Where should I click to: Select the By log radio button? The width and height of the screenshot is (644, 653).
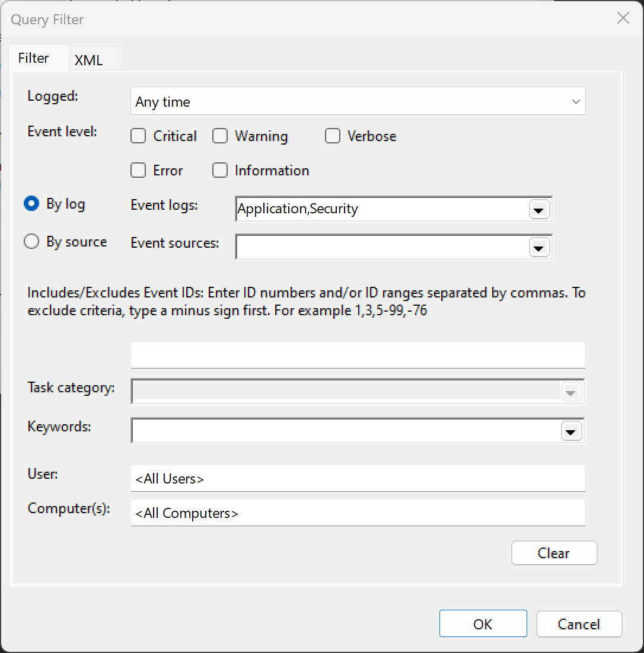coord(31,204)
